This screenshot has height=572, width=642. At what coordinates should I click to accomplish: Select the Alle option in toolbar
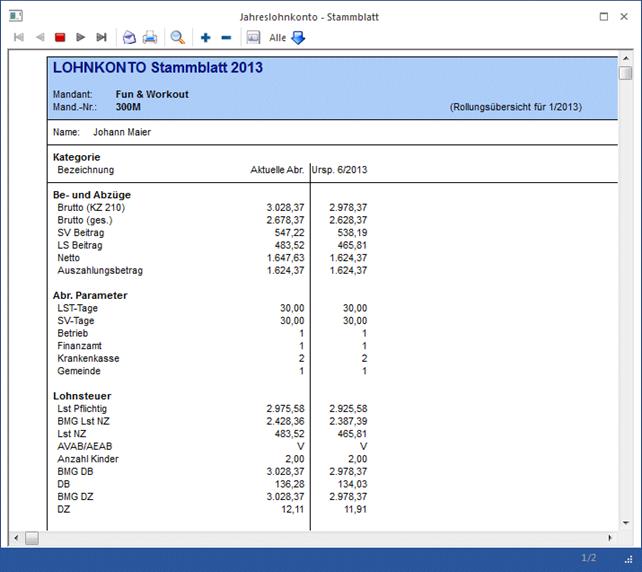click(x=277, y=38)
